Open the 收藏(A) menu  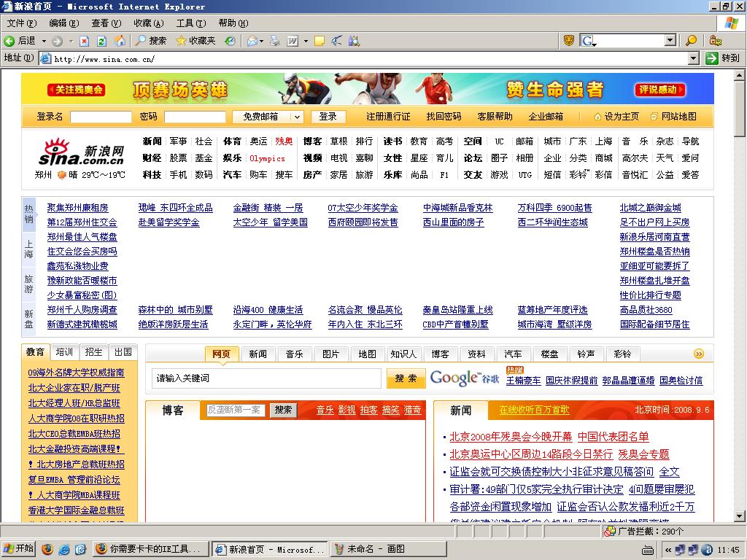tap(149, 23)
